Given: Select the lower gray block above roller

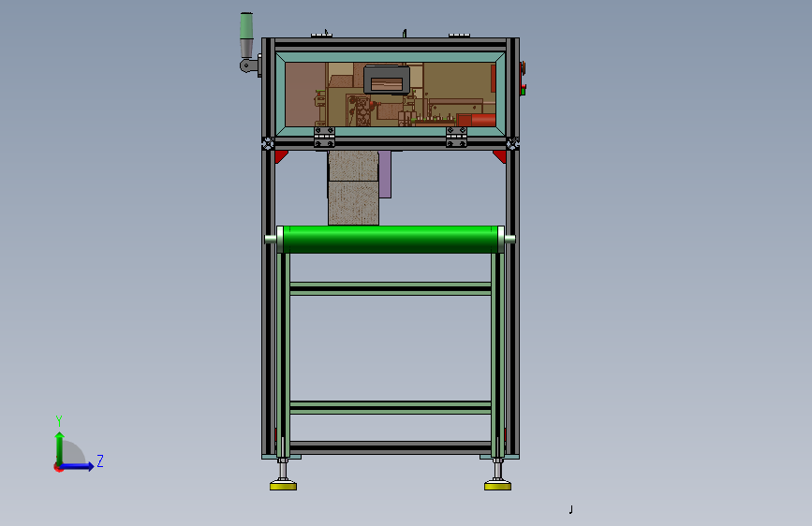Looking at the screenshot, I should coord(353,203).
